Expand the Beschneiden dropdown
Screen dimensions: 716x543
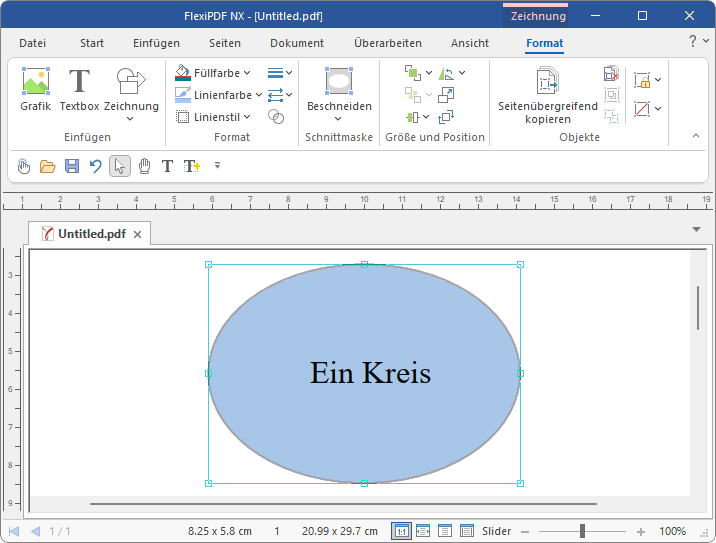(x=339, y=119)
